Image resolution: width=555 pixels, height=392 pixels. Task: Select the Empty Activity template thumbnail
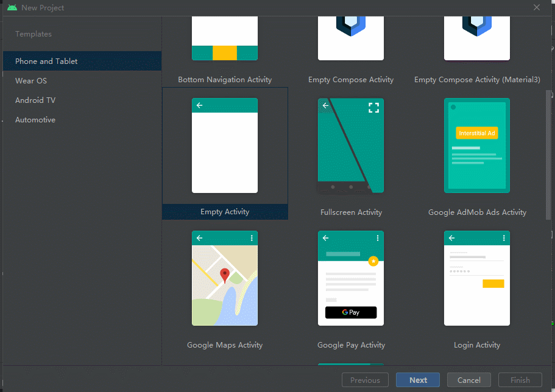pyautogui.click(x=225, y=146)
